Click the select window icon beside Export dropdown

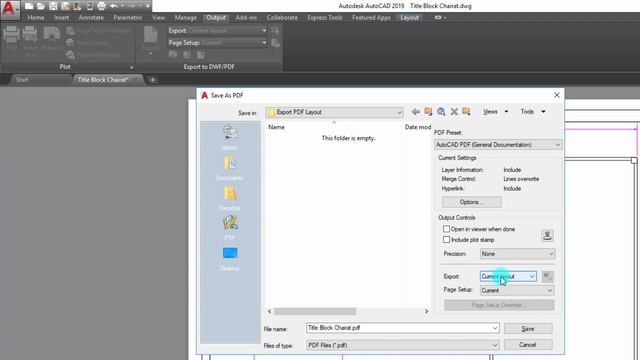point(548,276)
